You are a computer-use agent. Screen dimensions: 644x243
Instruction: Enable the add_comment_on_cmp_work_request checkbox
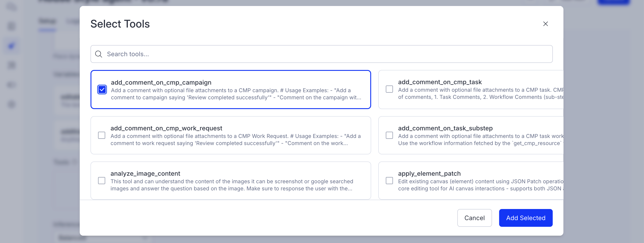point(101,135)
